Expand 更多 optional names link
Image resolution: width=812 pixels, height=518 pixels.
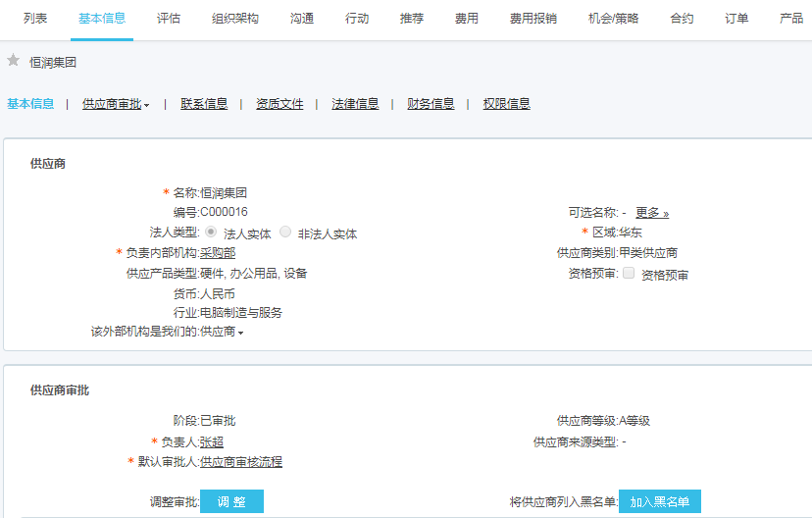point(651,213)
